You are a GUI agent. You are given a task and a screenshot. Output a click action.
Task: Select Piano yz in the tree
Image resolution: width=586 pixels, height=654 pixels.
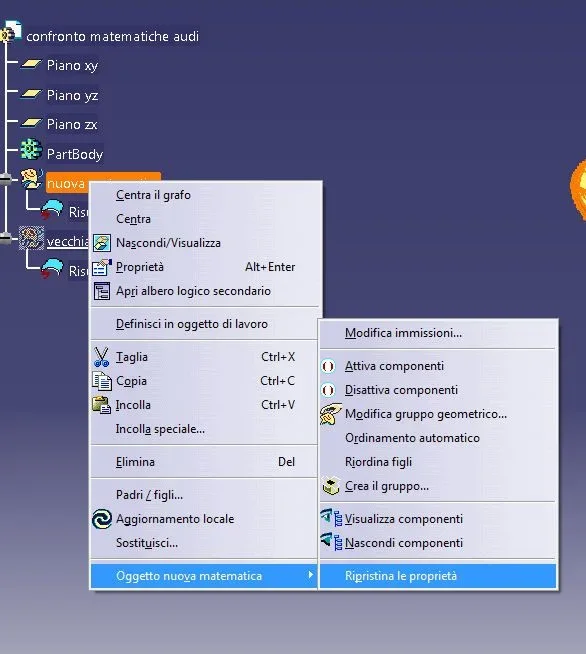pos(73,96)
